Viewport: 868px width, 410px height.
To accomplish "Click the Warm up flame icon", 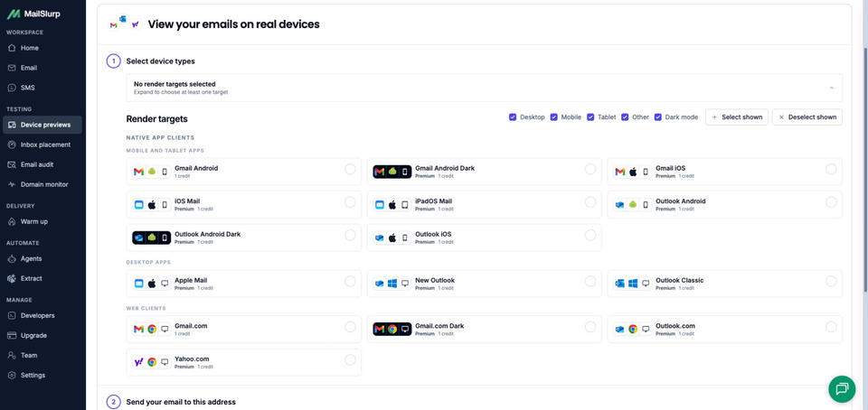I will coord(12,221).
